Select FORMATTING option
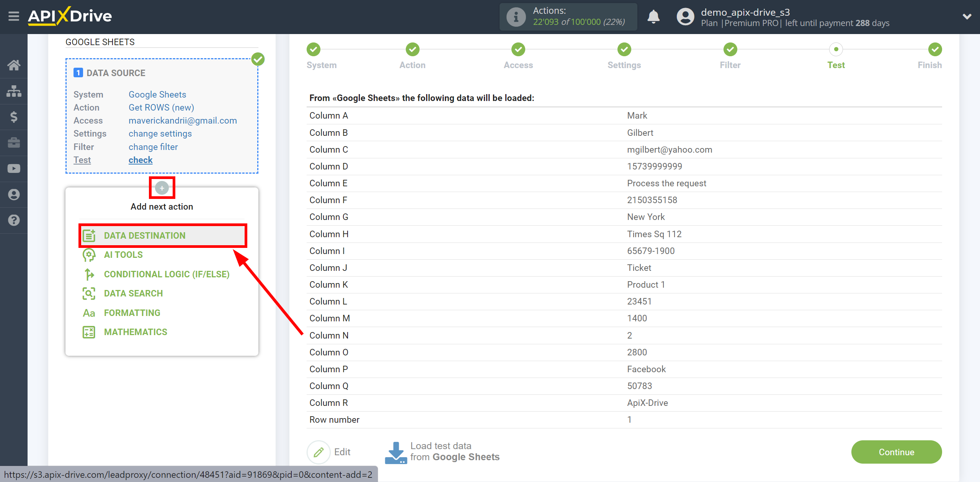Image resolution: width=980 pixels, height=482 pixels. [132, 313]
